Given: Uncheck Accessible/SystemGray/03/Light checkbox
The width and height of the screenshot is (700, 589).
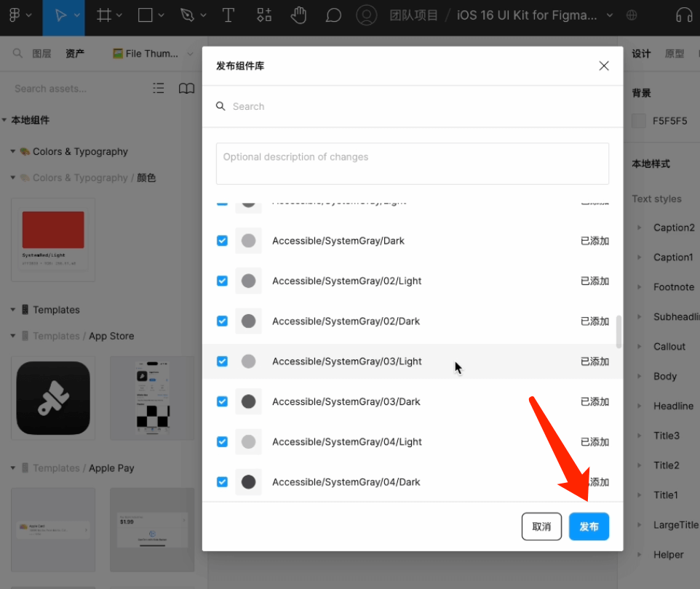Looking at the screenshot, I should coord(223,361).
